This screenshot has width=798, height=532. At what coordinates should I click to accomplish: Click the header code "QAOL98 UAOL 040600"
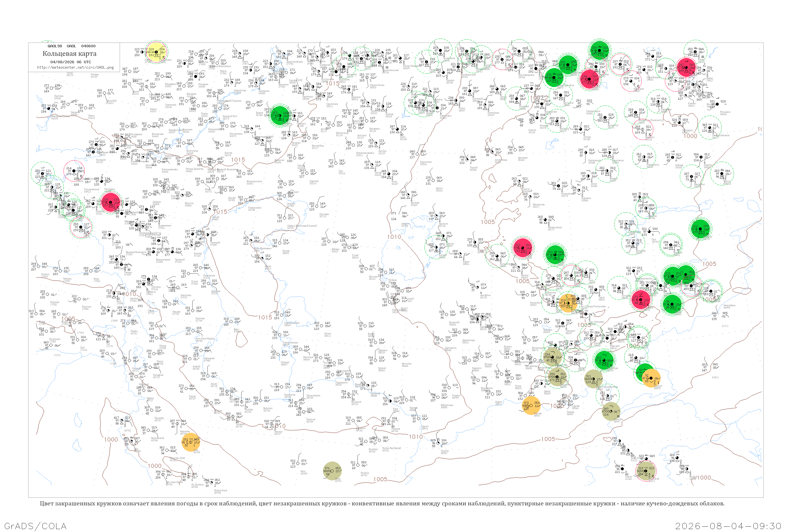[72, 46]
